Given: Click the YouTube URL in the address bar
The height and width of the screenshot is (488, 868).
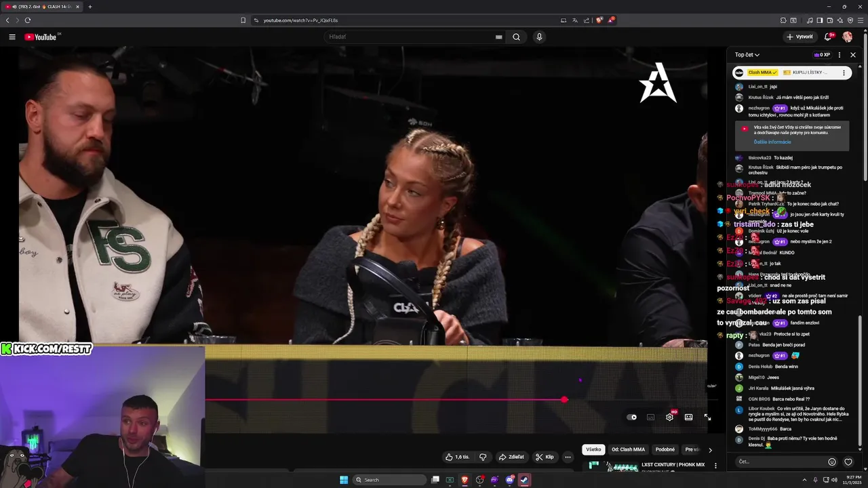Looking at the screenshot, I should coord(300,20).
